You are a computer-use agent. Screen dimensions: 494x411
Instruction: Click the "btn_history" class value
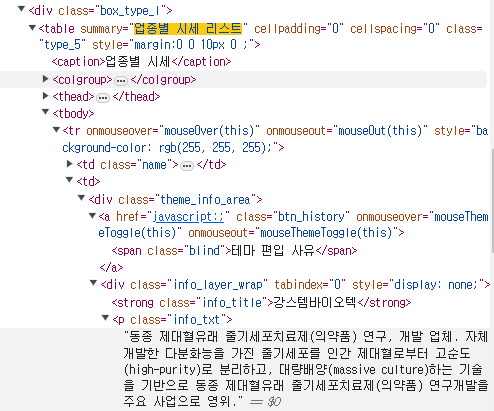pos(311,217)
